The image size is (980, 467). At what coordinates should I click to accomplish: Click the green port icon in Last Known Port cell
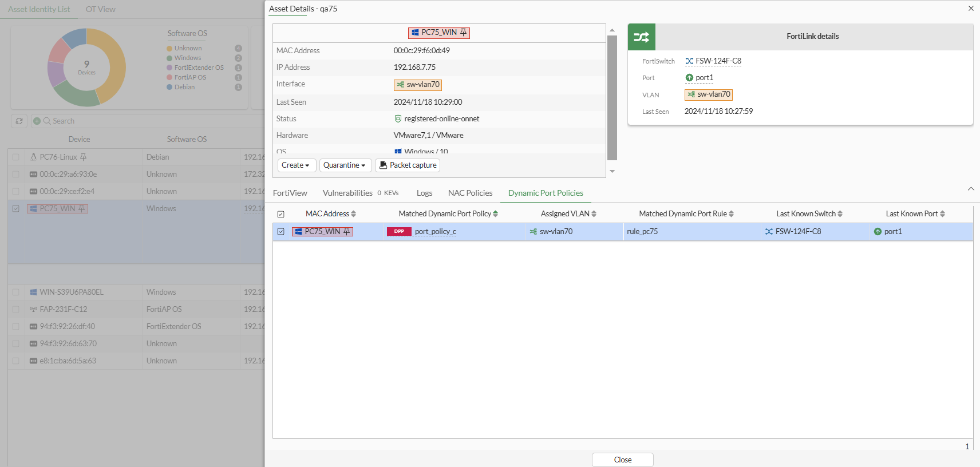(x=878, y=232)
